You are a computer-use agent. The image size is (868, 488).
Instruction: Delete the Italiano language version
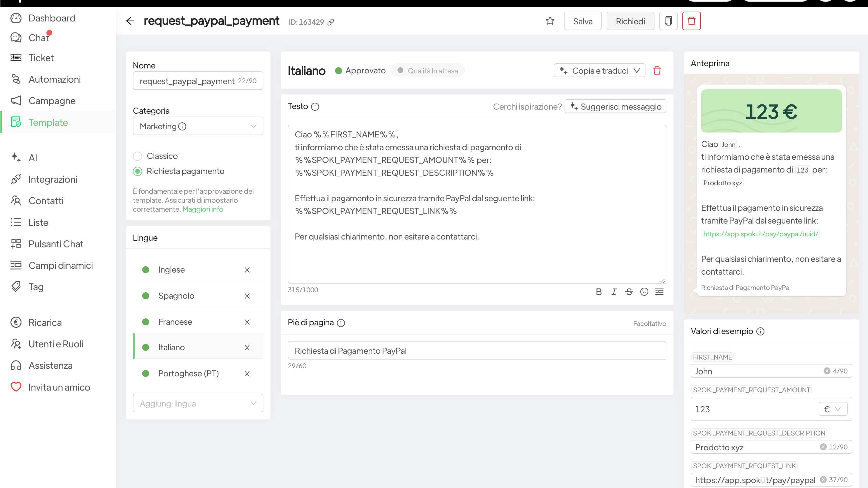657,71
